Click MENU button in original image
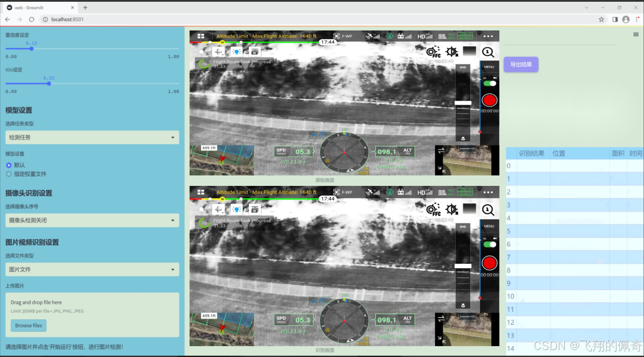This screenshot has height=357, width=644. pyautogui.click(x=489, y=67)
